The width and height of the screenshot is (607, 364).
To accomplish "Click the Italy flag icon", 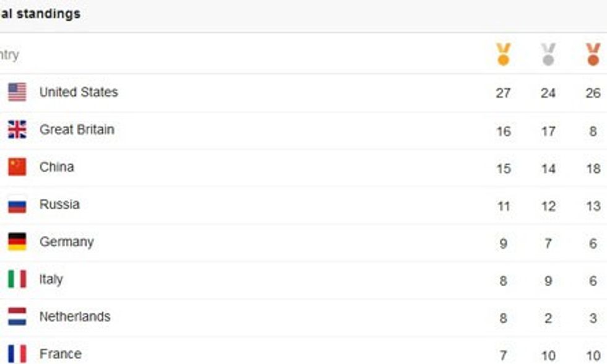I will click(x=17, y=279).
